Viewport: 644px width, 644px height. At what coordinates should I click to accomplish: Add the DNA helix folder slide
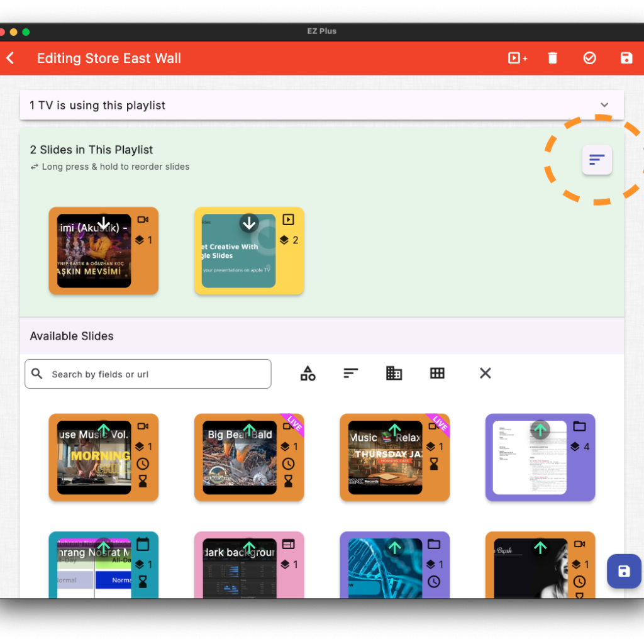[394, 548]
